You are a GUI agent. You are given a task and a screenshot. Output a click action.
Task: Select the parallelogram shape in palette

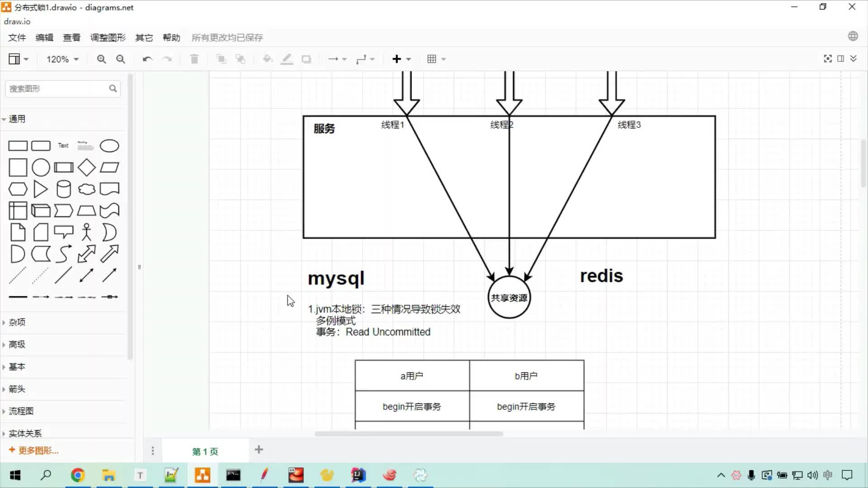(109, 168)
